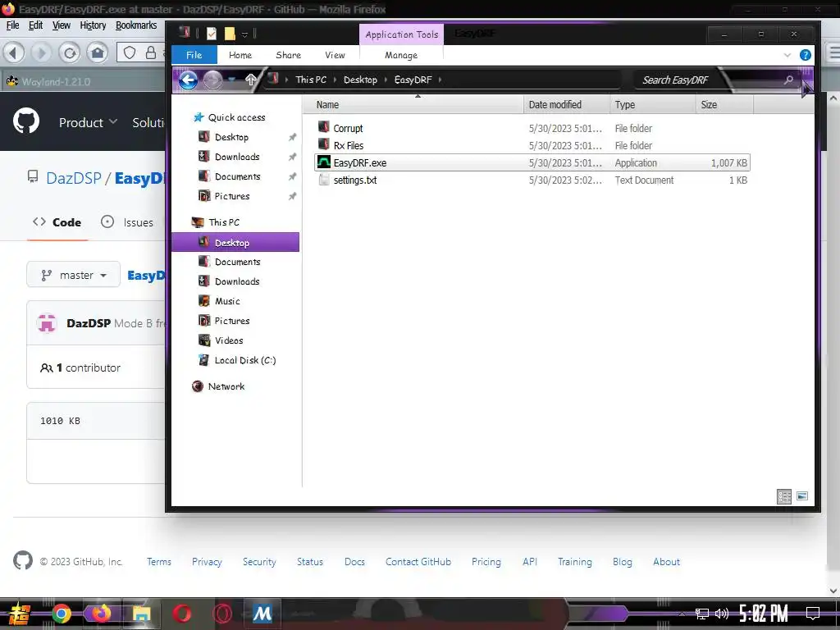Switch to the Share ribbon tab
Screen dimensions: 840x630
click(288, 55)
